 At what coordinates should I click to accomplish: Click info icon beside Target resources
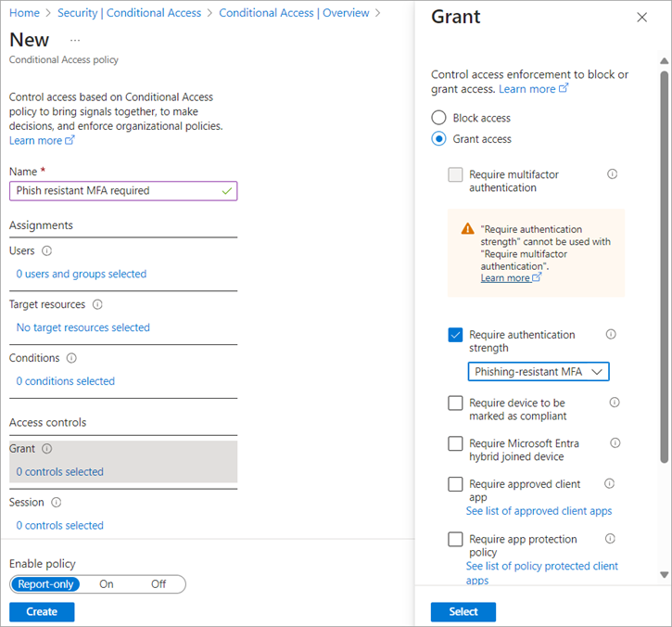pos(97,304)
